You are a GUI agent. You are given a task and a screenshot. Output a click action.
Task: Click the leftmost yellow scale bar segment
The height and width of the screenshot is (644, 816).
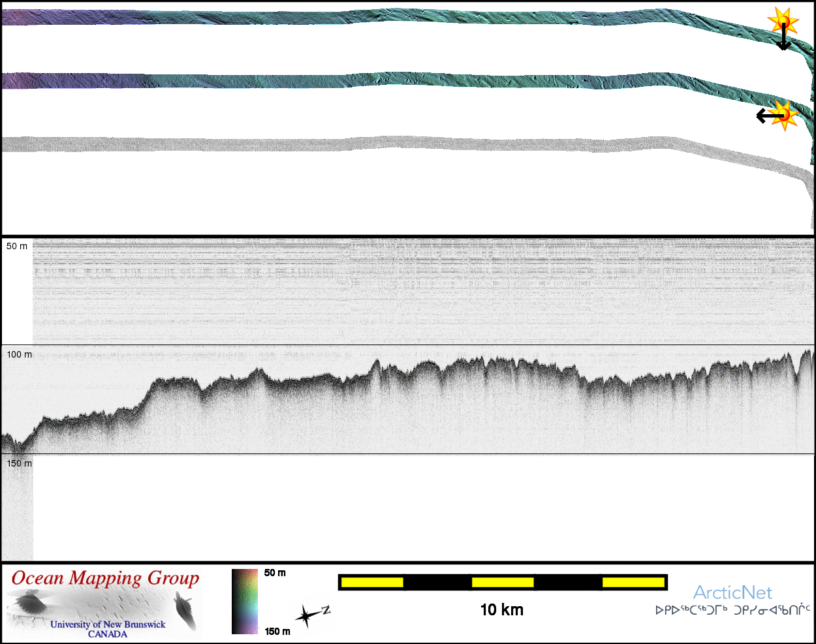point(371,582)
